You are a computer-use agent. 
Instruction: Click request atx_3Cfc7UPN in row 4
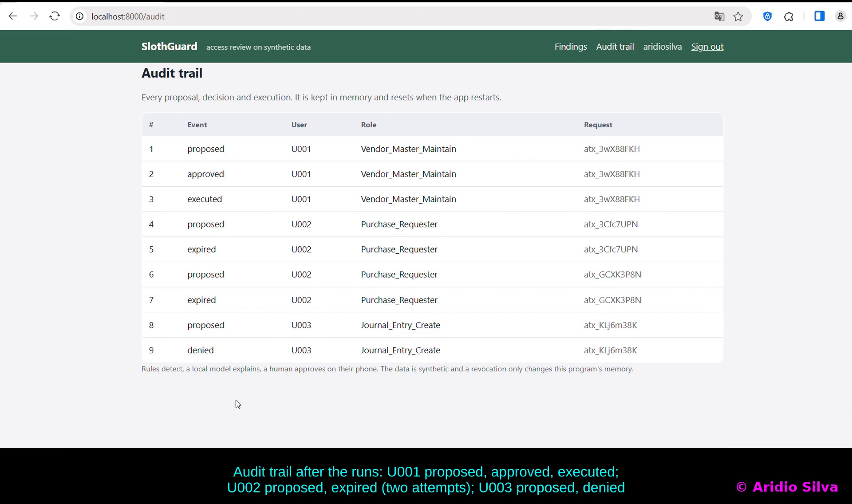[611, 224]
